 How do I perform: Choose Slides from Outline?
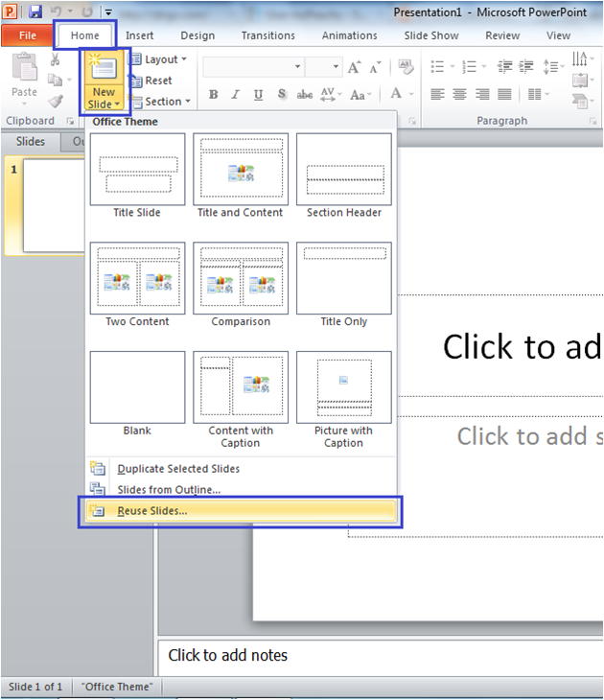[x=169, y=489]
